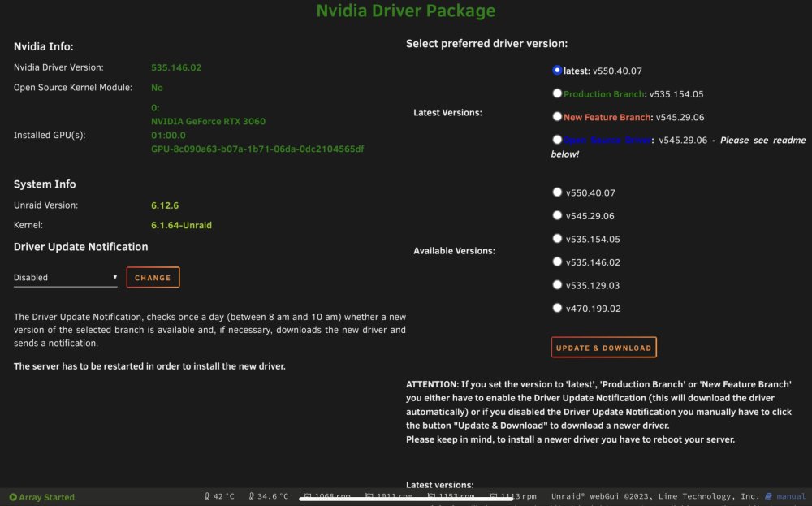Select the 'latest: v550.40.07' radio option

[x=557, y=70]
